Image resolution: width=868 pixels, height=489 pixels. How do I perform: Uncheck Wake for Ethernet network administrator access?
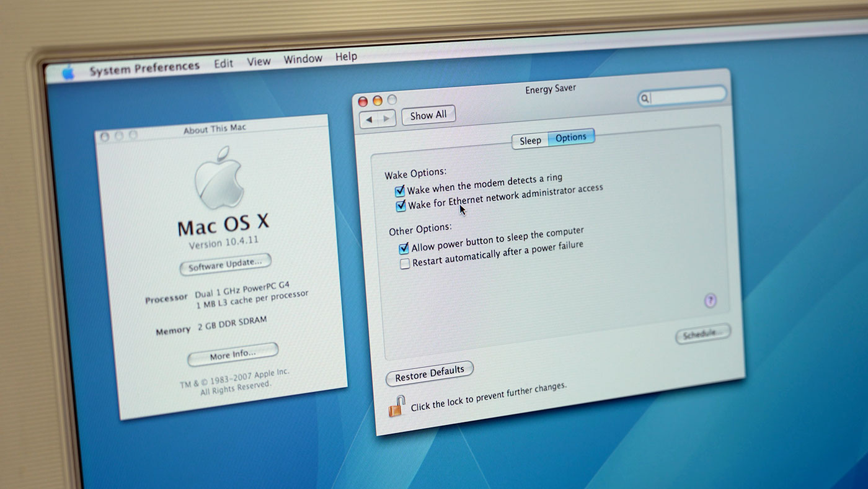pos(401,205)
